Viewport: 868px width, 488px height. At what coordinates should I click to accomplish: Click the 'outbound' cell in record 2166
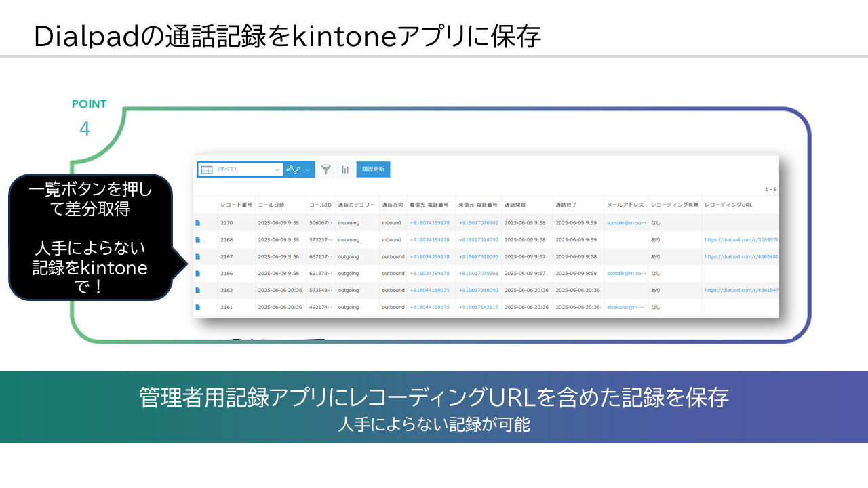tap(393, 273)
